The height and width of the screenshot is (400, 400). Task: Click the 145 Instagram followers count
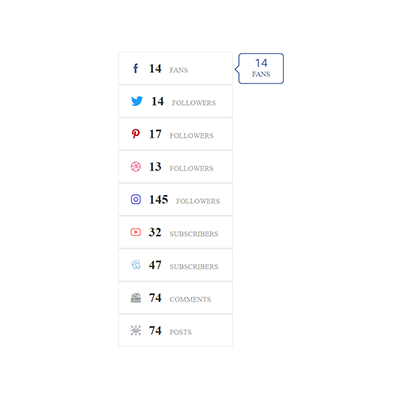tap(159, 199)
